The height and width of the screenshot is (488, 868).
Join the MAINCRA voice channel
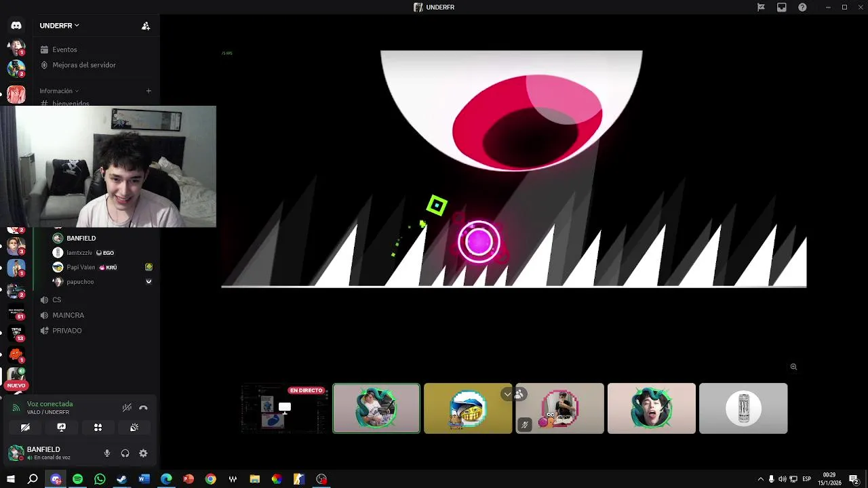(x=62, y=315)
